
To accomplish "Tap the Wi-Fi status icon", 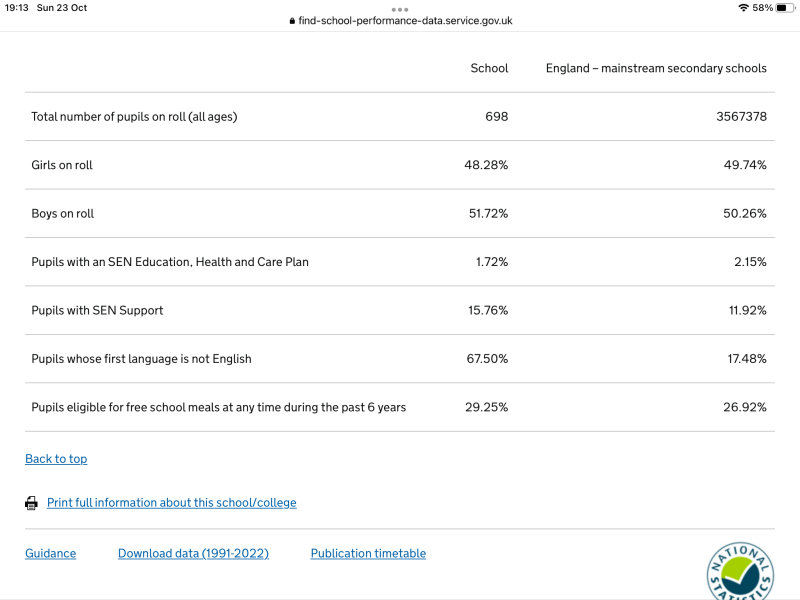I will (x=743, y=8).
